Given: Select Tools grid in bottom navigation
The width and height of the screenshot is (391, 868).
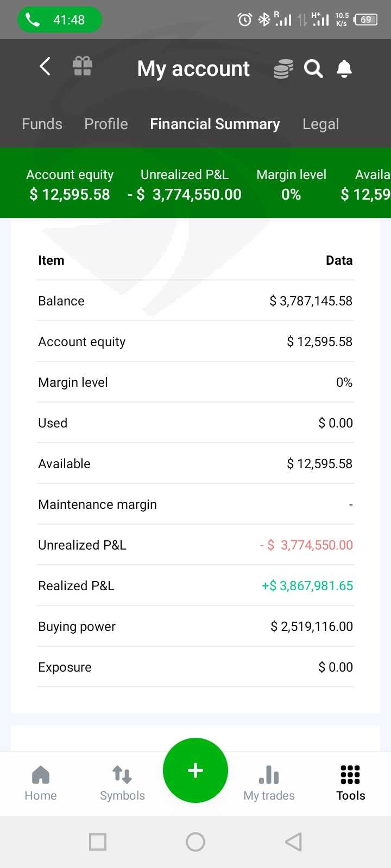Looking at the screenshot, I should [350, 783].
